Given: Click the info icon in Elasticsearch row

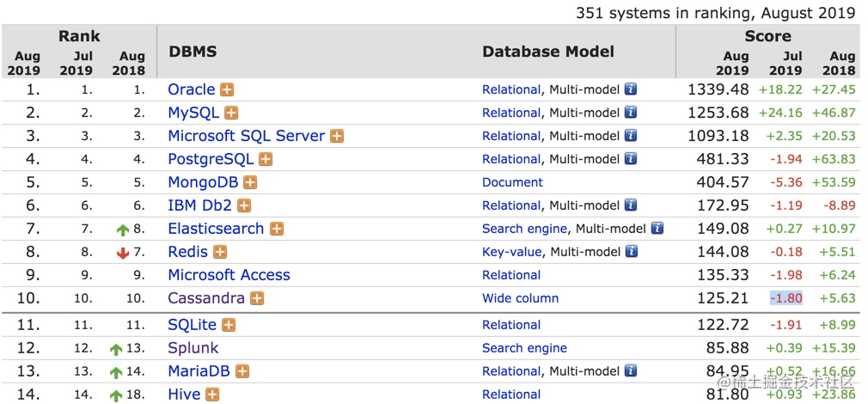Looking at the screenshot, I should 657,228.
